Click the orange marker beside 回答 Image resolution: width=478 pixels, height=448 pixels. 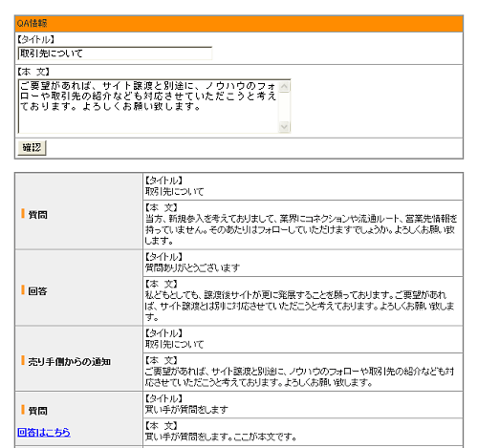(x=23, y=290)
